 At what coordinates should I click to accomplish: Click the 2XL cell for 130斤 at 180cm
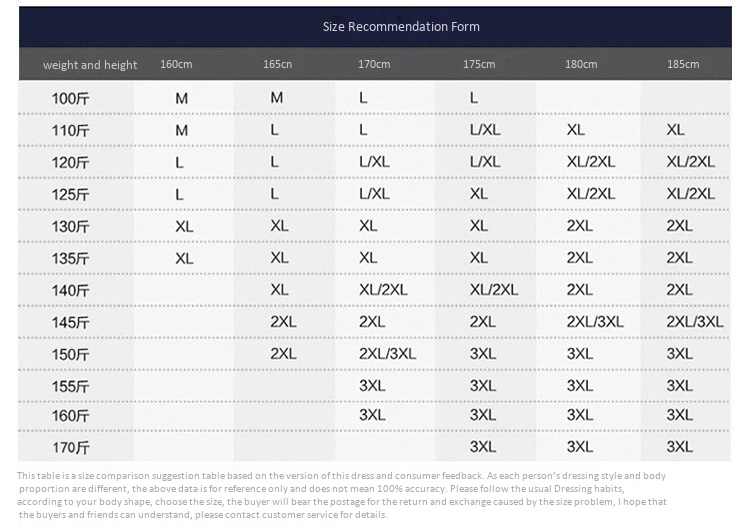coord(579,226)
